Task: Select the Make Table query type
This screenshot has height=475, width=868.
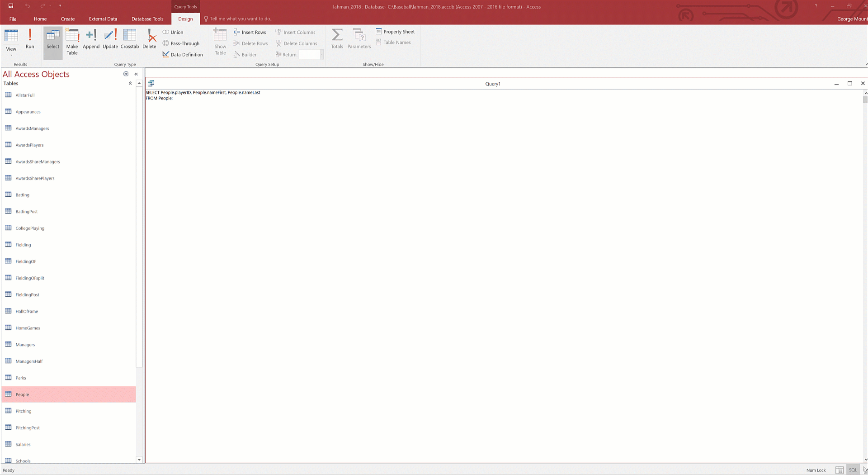Action: pos(72,42)
